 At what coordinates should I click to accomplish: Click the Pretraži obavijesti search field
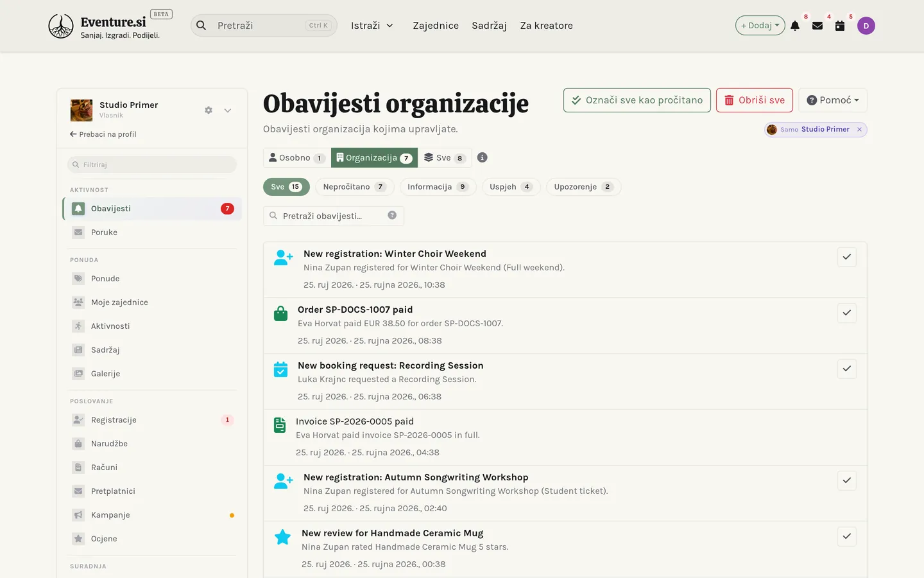click(x=334, y=216)
